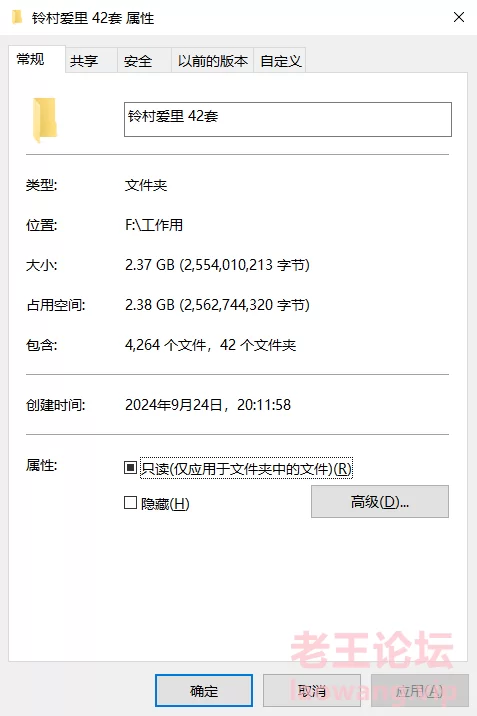Click the folder icon in title bar

pyautogui.click(x=17, y=17)
